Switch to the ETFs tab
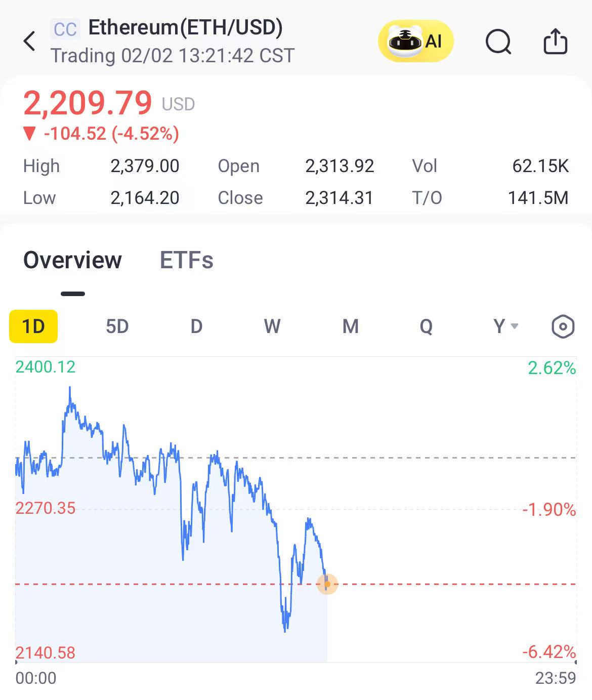This screenshot has width=592, height=700. pyautogui.click(x=186, y=260)
